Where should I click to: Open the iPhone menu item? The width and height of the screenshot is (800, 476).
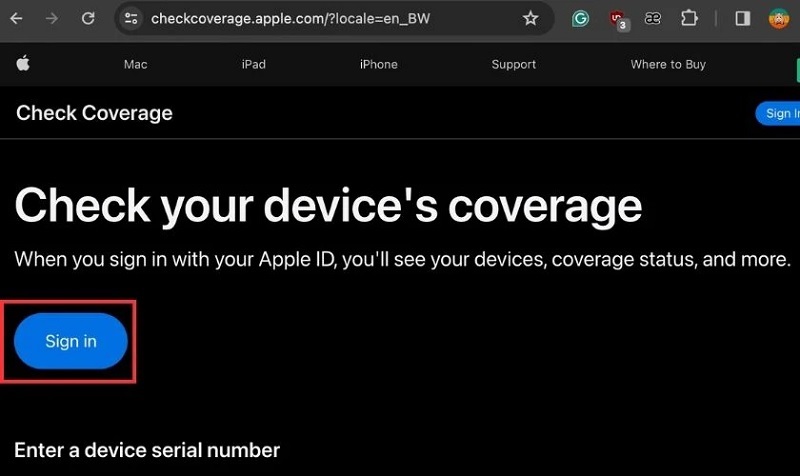[x=379, y=64]
